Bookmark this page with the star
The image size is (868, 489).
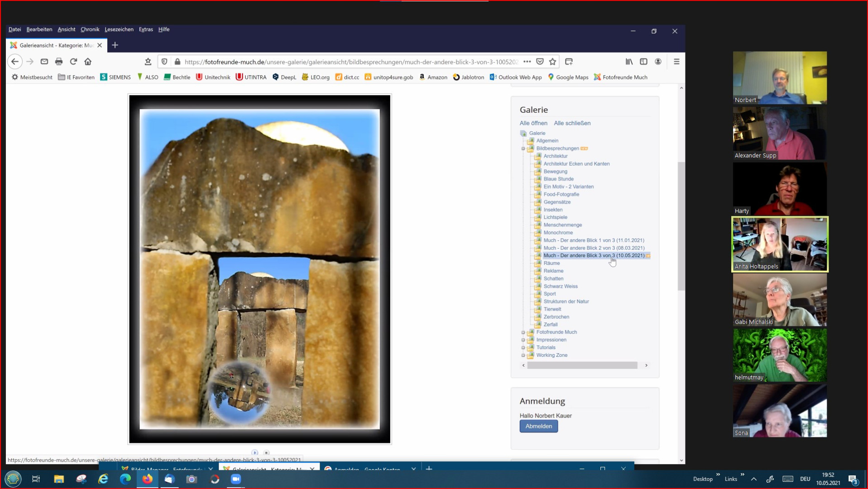[x=552, y=62]
